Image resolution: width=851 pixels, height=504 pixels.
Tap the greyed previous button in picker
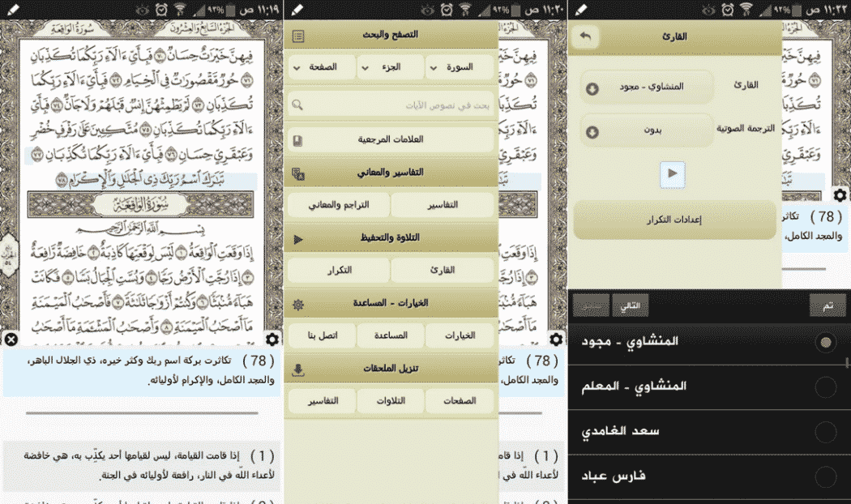591,306
